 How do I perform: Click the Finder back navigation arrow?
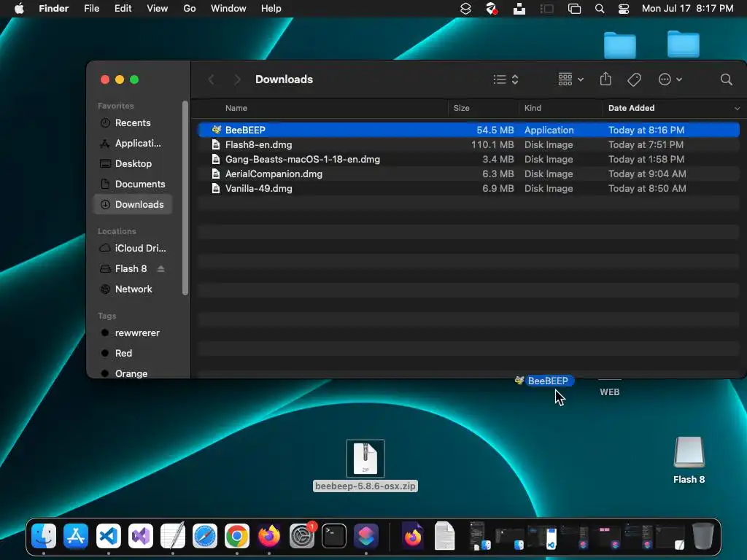pos(212,79)
